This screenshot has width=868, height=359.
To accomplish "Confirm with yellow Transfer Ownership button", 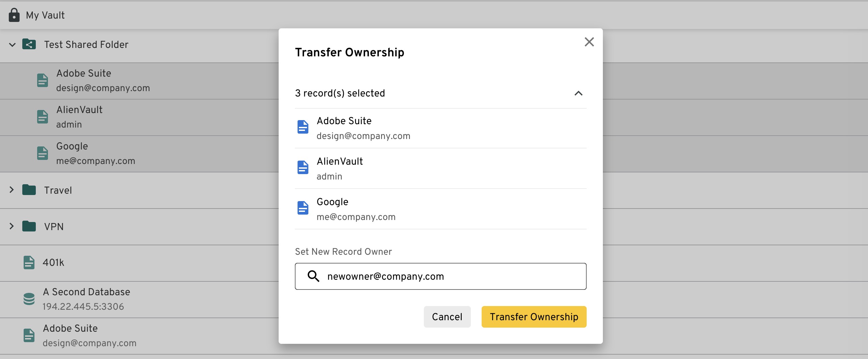I will click(x=534, y=317).
